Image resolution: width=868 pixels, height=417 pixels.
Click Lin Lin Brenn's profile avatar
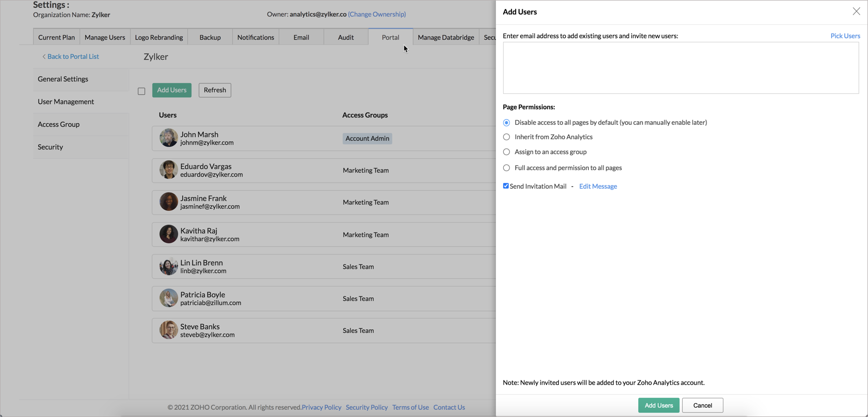tap(168, 266)
